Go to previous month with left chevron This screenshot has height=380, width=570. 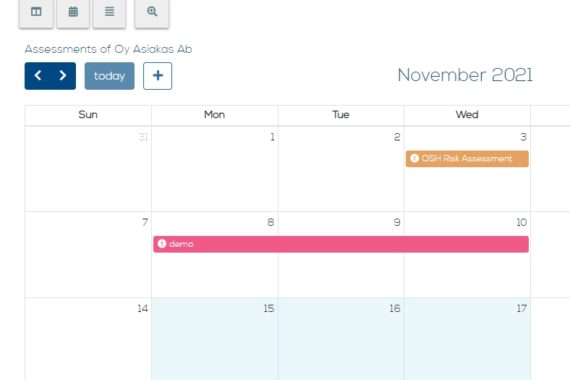pos(38,76)
